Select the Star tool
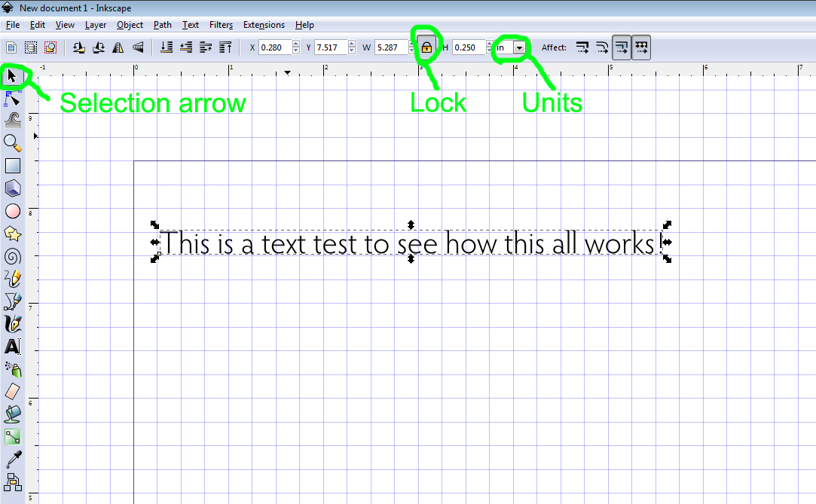Screen dimensions: 816x504 click(12, 234)
